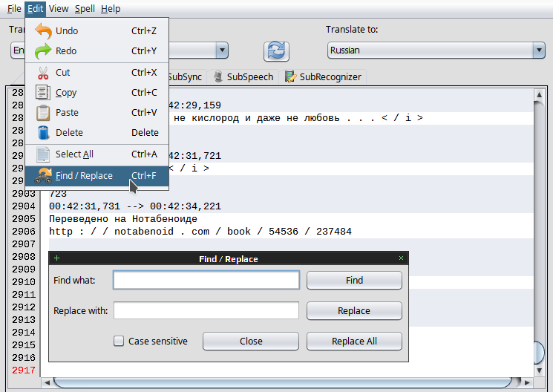This screenshot has width=553, height=392.
Task: Click the timestamp line 00:42:31,731
Action: click(135, 206)
